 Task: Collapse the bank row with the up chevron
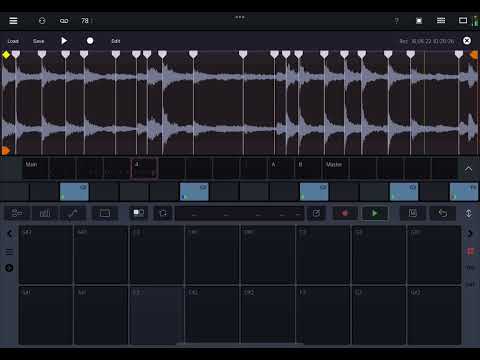point(468,169)
